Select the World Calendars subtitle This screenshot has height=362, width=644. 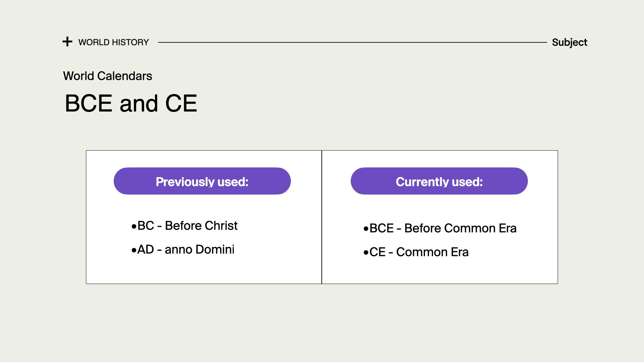coord(108,76)
